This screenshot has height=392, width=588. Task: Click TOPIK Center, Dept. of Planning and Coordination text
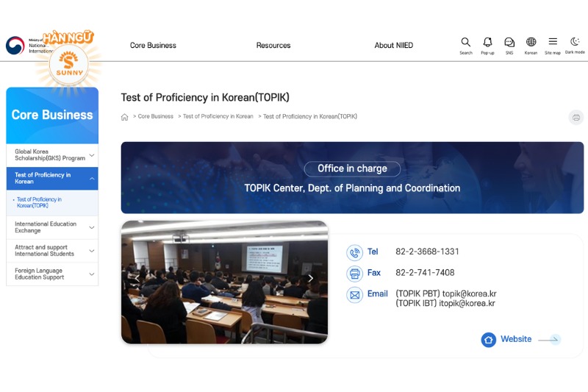tap(352, 188)
